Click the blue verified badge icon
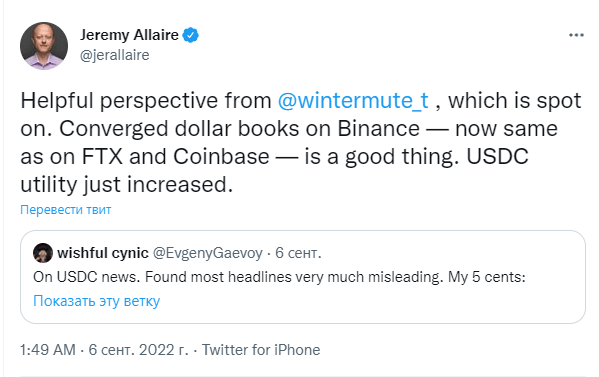Viewport: 599px width, 377px height. click(190, 35)
